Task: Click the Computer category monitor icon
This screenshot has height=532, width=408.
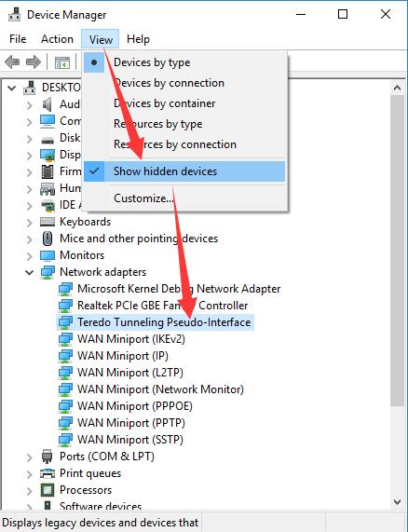Action: tap(48, 121)
